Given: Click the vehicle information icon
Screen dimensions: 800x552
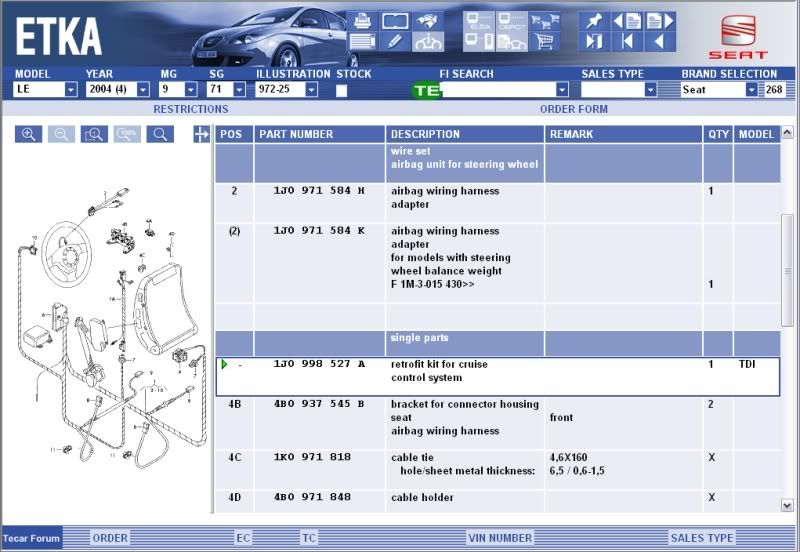Looking at the screenshot, I should point(428,42).
